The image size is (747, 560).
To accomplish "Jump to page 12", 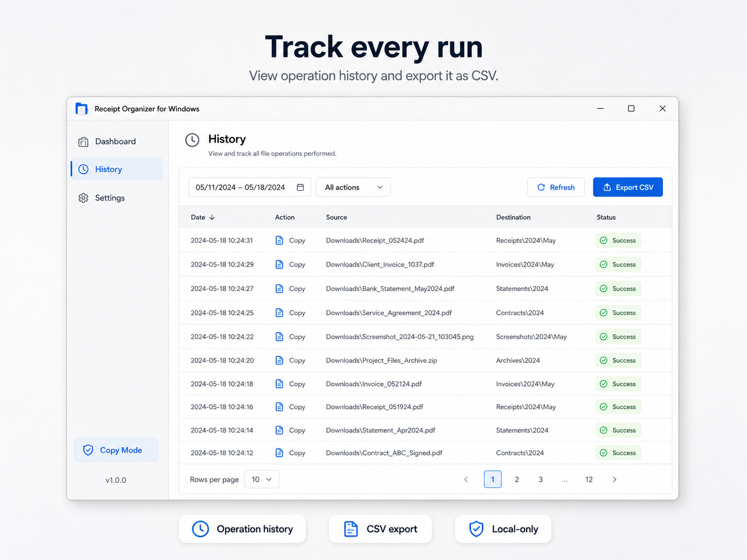I will coord(589,480).
